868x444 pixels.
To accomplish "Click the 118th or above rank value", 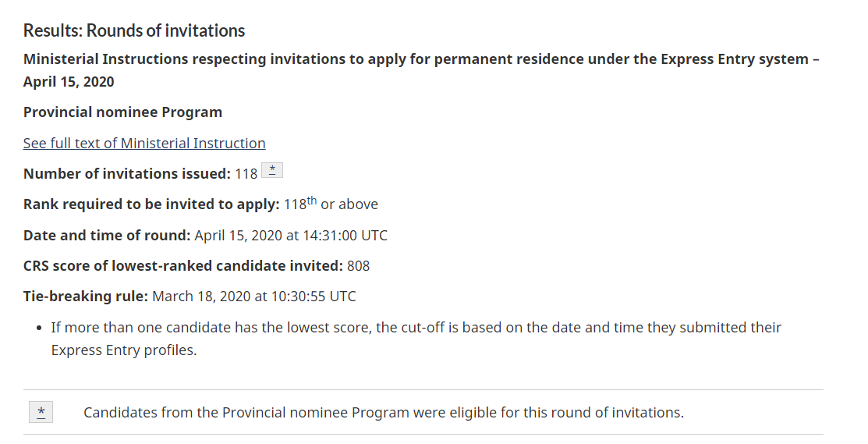I will click(331, 204).
